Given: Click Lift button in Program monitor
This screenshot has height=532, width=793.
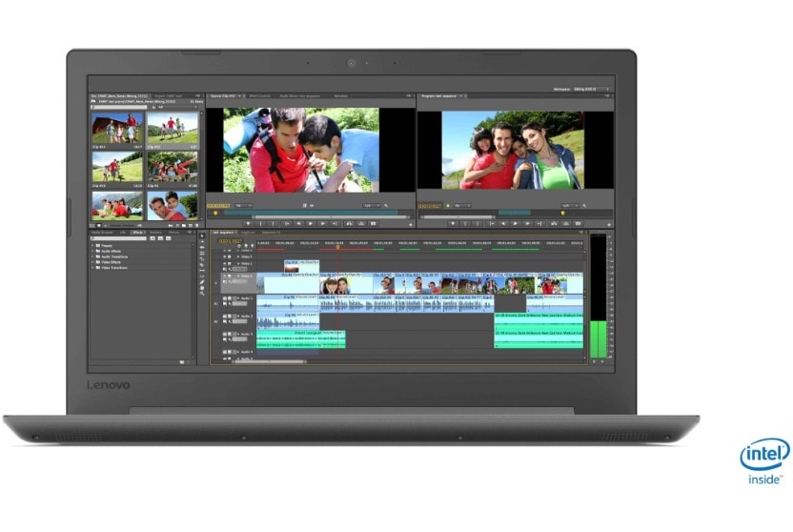Looking at the screenshot, I should 554,223.
